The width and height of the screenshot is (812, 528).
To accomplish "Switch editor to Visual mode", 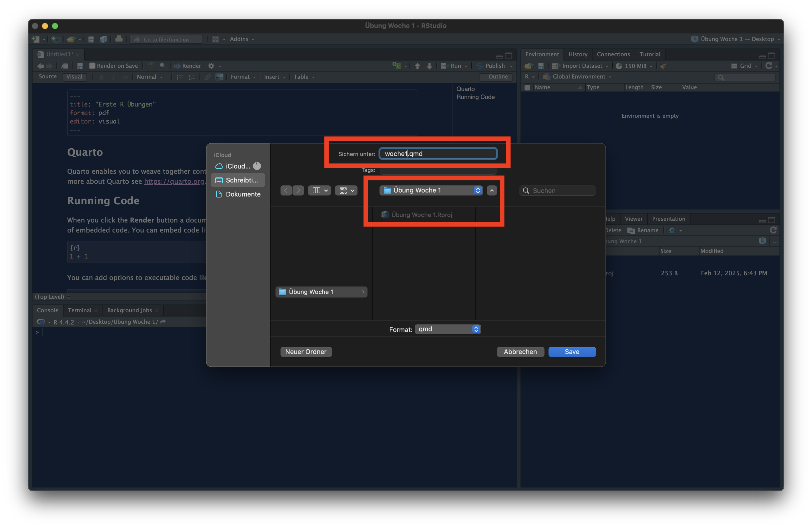I will tap(74, 77).
